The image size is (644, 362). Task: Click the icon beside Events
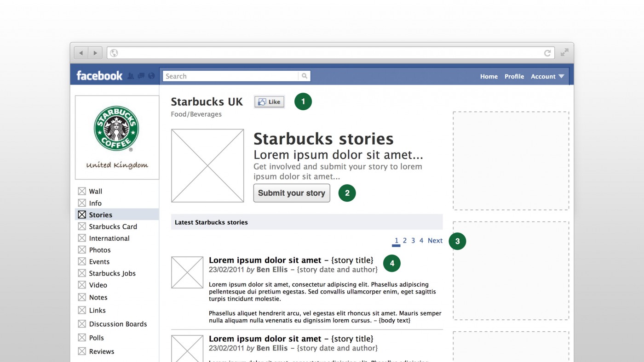(82, 261)
